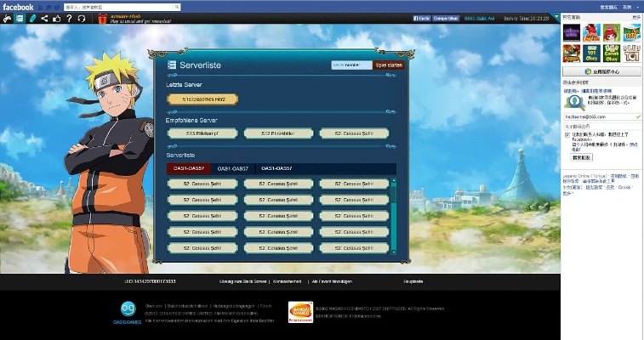Open help via question mark icon
644x340 pixels.
(x=69, y=18)
